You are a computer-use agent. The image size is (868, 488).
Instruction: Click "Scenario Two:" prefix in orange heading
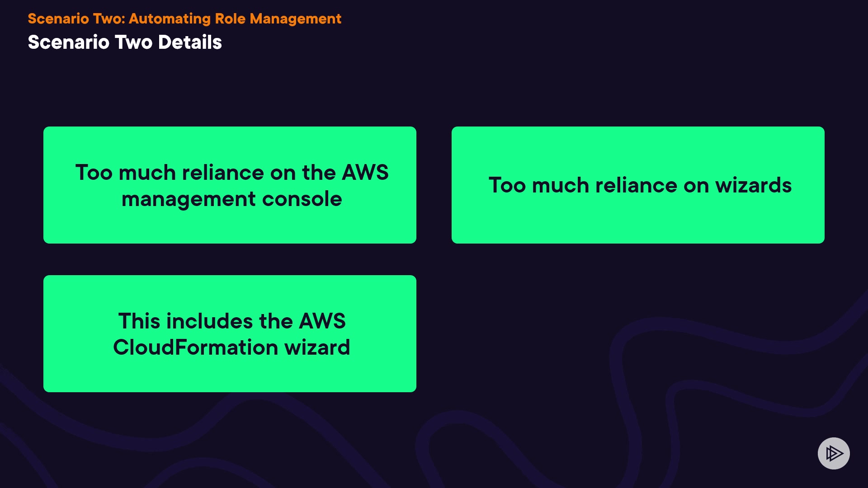[76, 19]
